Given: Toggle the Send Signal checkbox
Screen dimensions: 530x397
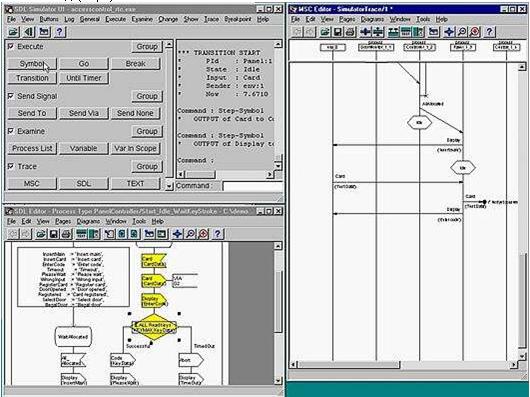Looking at the screenshot, I should pyautogui.click(x=11, y=96).
